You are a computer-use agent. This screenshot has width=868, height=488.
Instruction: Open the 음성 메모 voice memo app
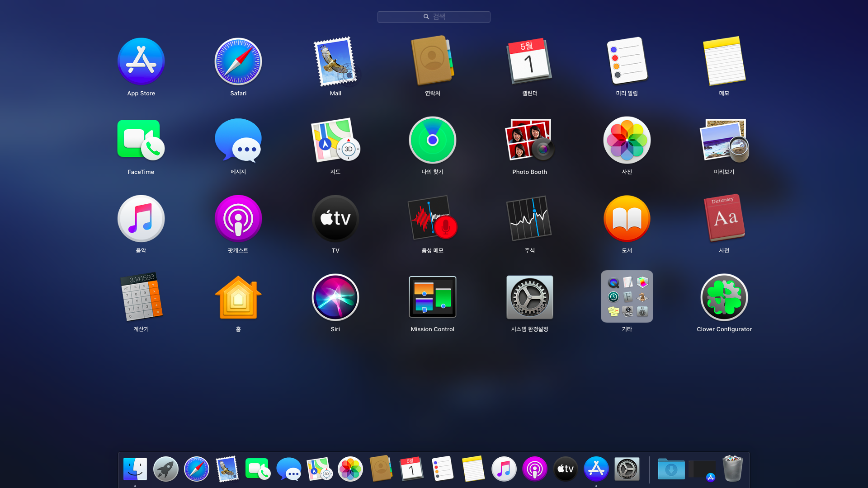point(432,219)
